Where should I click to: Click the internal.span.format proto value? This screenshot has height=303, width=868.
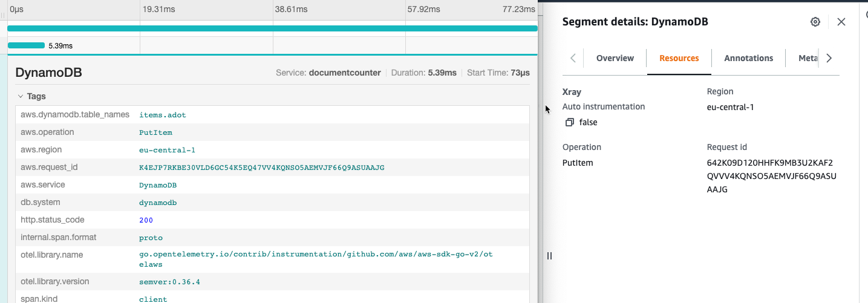[x=151, y=237]
